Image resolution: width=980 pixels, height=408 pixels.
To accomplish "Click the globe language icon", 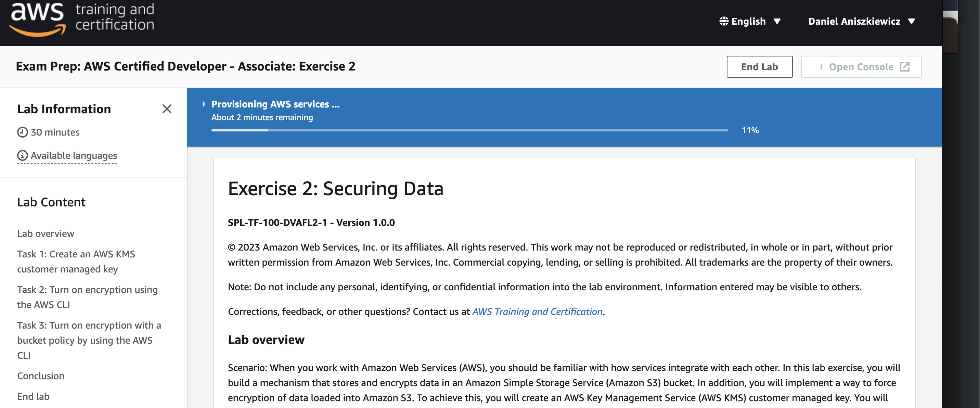I will pyautogui.click(x=724, y=21).
